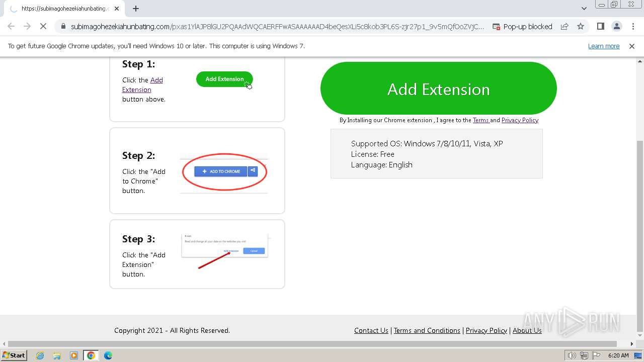Toggle the Chrome side panel icon
The image size is (644, 362).
pyautogui.click(x=601, y=26)
